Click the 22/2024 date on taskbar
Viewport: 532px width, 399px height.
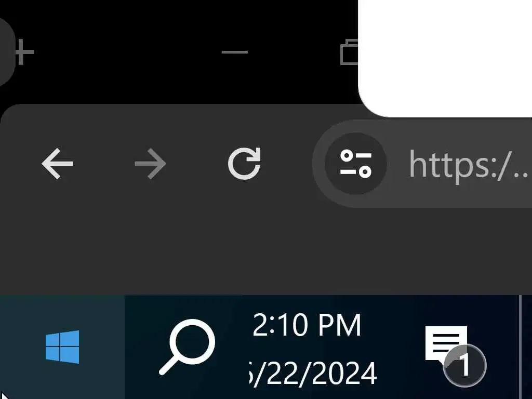coord(313,373)
